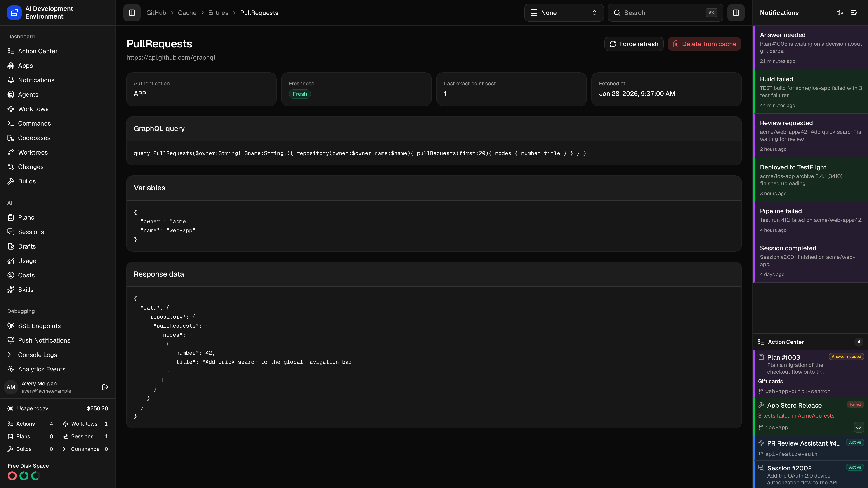Screen dimensions: 868x488
Task: Click the Entries breadcrumb link
Action: 218,13
